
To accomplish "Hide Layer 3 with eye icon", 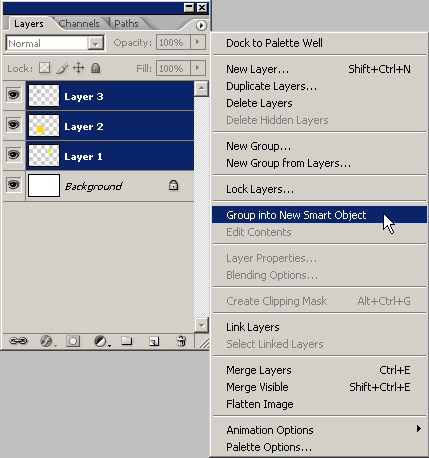I will (x=14, y=95).
